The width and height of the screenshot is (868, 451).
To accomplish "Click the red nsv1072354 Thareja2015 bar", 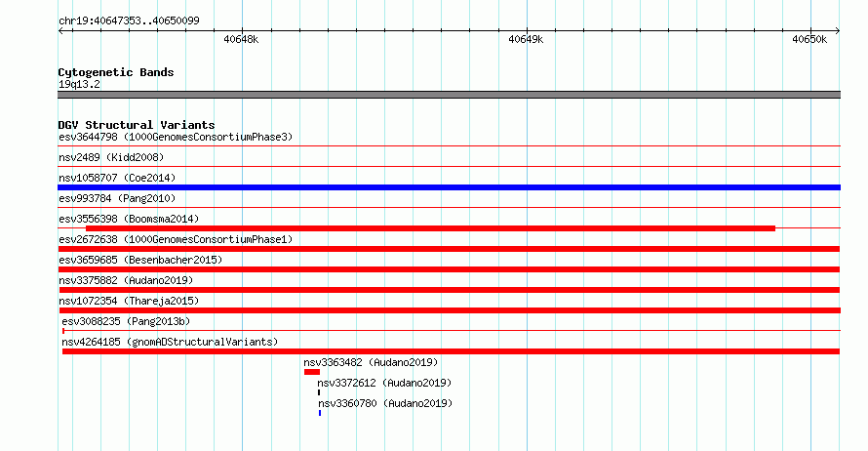I will [449, 310].
